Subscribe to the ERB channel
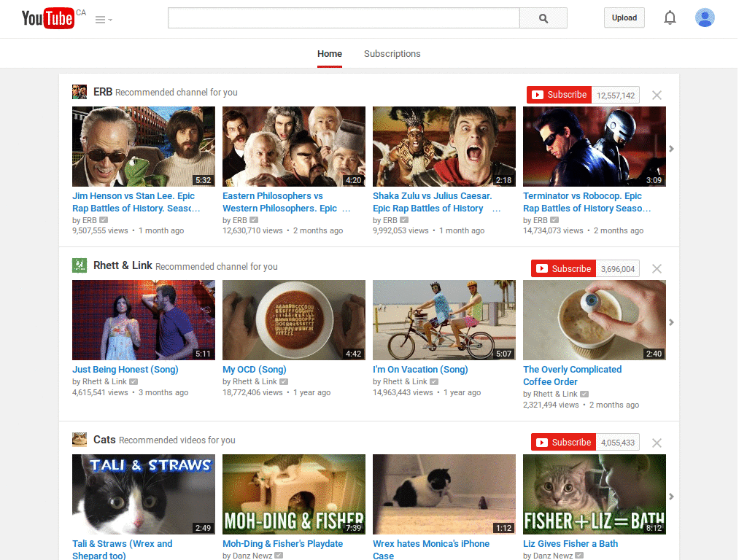 [x=560, y=95]
